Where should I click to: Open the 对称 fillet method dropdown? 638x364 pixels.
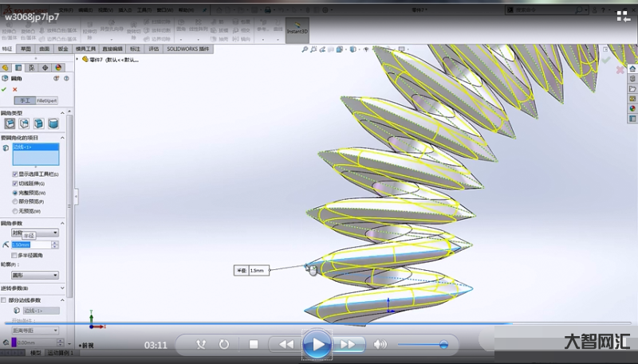pos(33,233)
